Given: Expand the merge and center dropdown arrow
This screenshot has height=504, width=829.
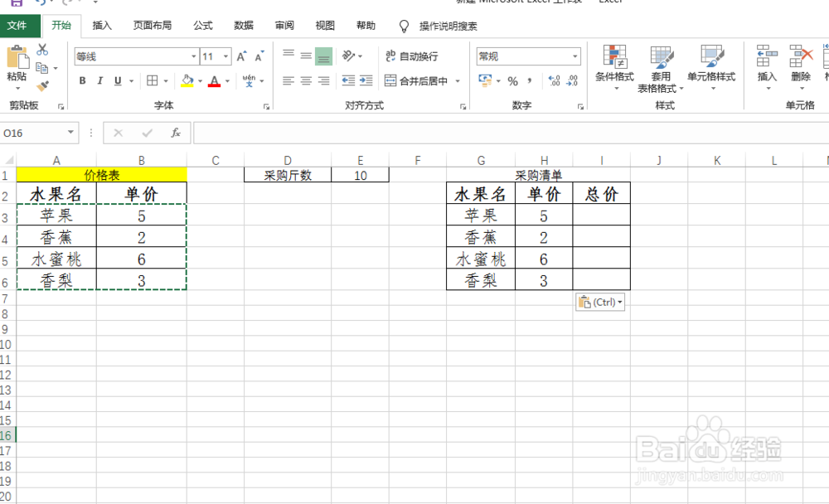Looking at the screenshot, I should point(458,81).
